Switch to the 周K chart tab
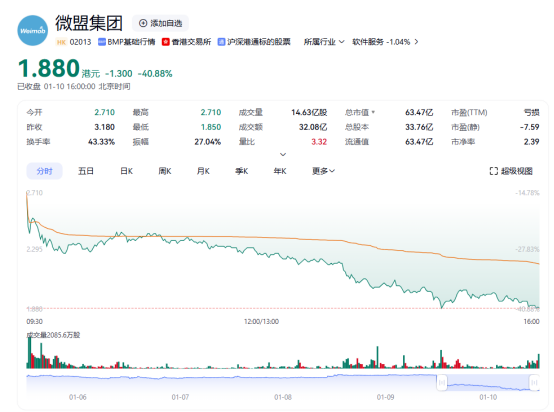Screen dimensions: 554x412 pyautogui.click(x=165, y=171)
